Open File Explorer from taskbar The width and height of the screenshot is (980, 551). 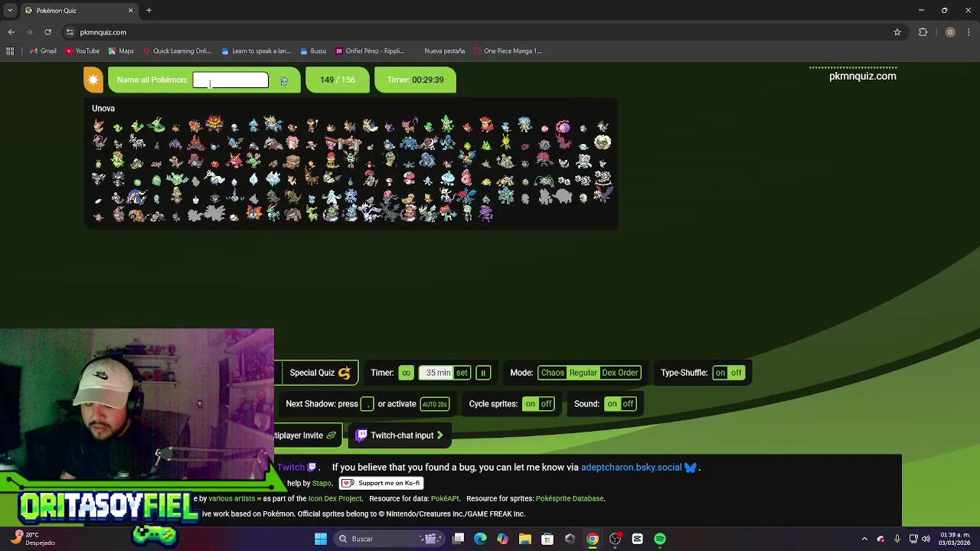(x=525, y=539)
